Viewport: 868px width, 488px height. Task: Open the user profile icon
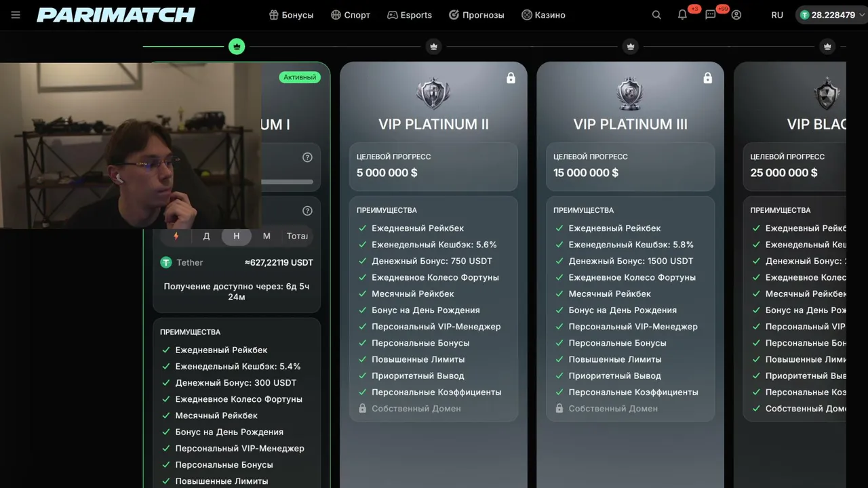(736, 15)
